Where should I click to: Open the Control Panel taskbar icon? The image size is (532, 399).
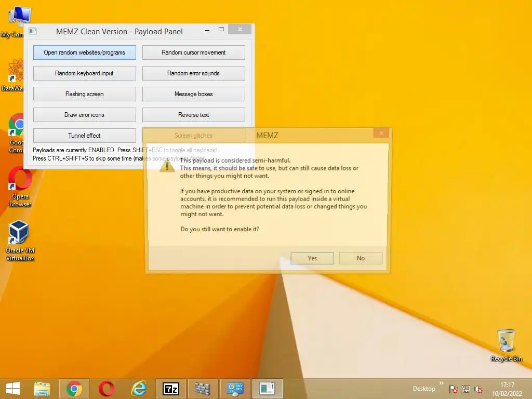235,389
